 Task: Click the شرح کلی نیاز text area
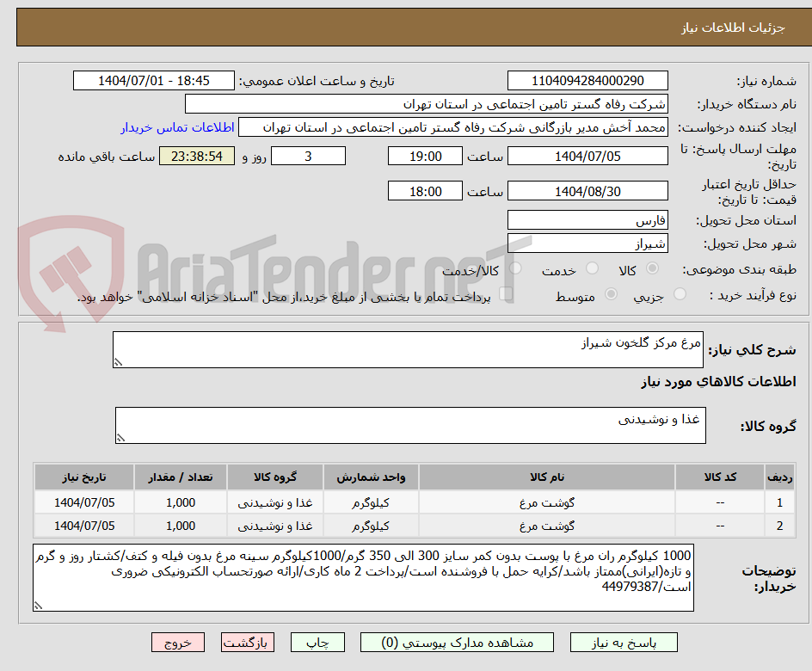click(408, 350)
